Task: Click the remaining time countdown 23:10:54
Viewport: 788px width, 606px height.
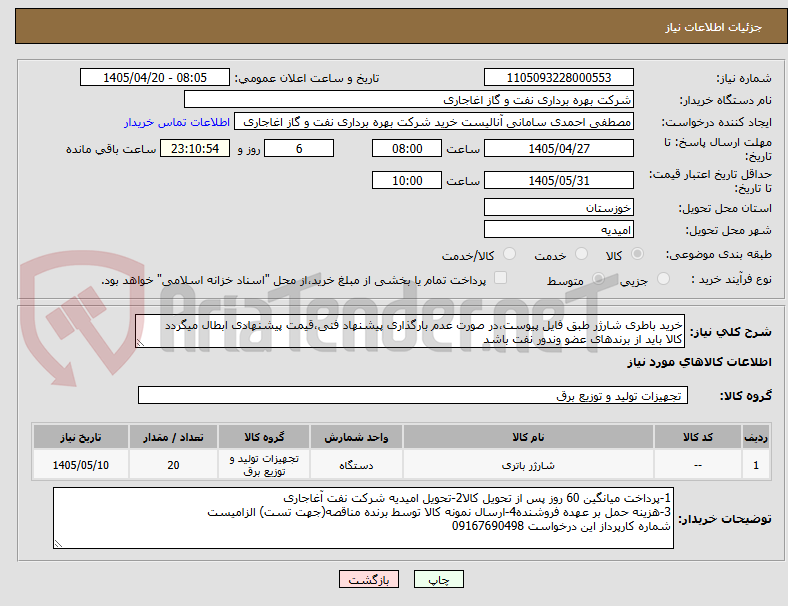Action: (195, 148)
